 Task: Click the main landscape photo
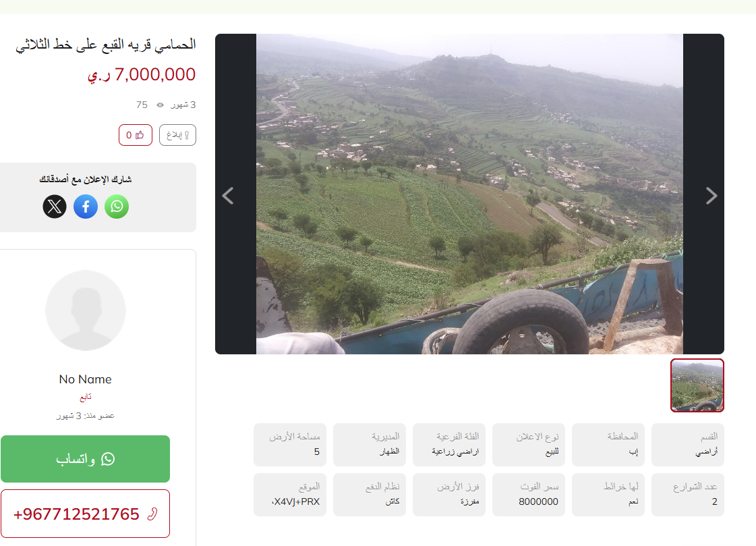(469, 194)
